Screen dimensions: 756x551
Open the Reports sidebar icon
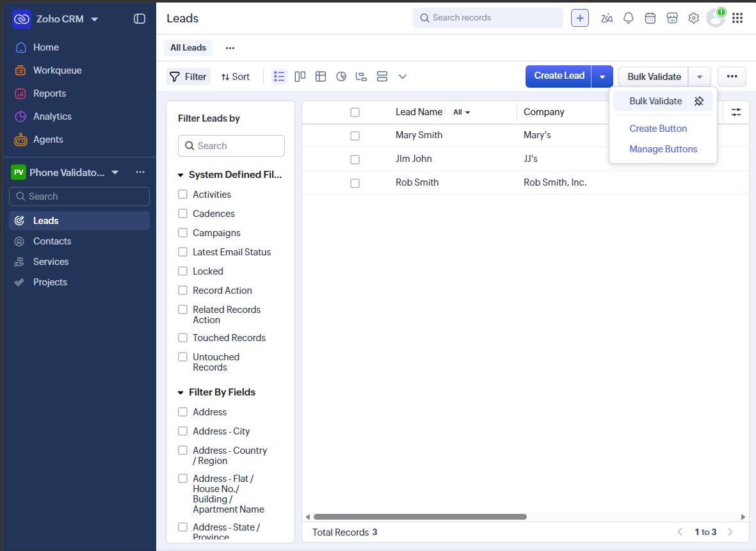click(20, 93)
